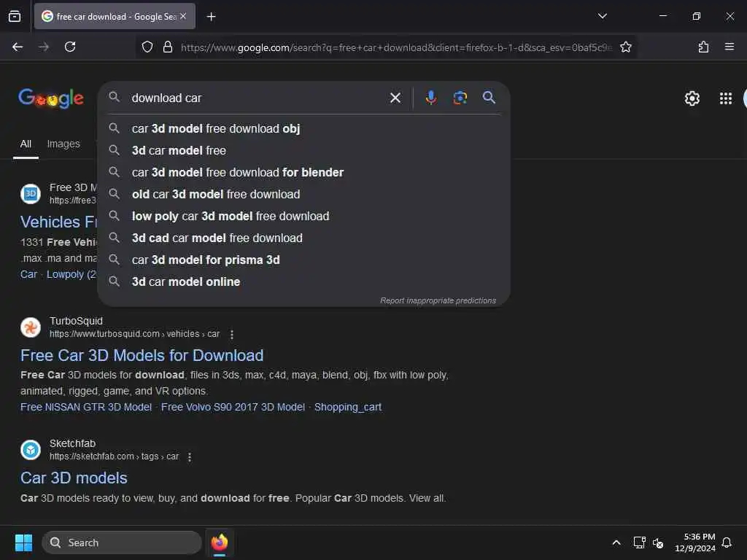Switch to the Images results tab
747x560 pixels.
click(63, 144)
